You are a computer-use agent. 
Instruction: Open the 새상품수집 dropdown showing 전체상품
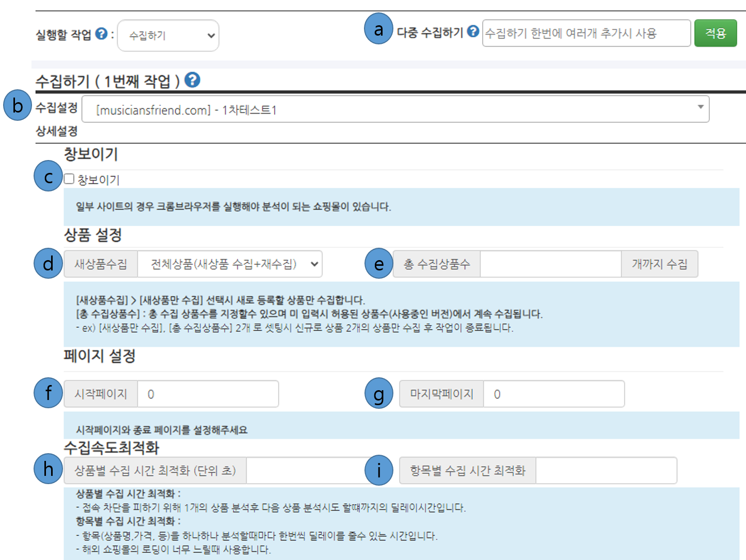pos(230,264)
